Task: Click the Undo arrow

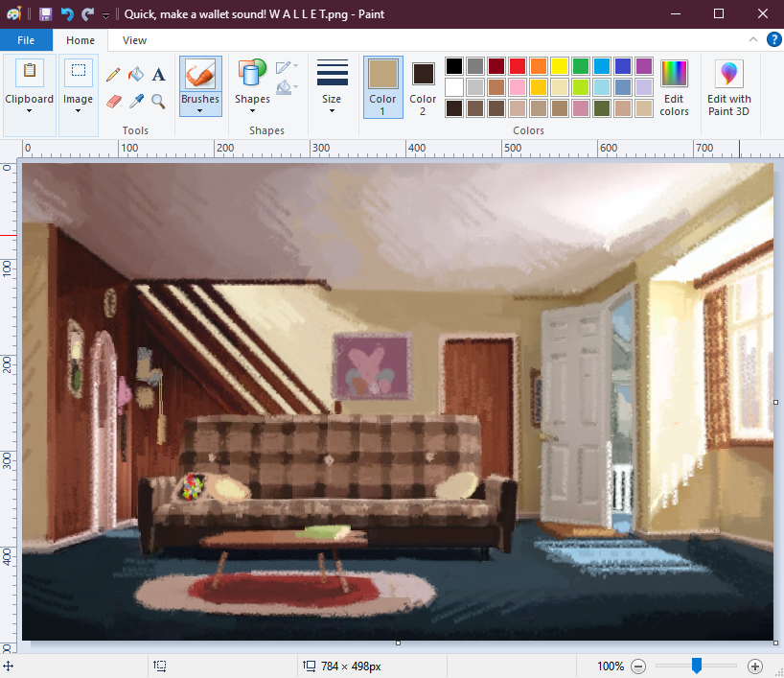Action: pos(67,14)
